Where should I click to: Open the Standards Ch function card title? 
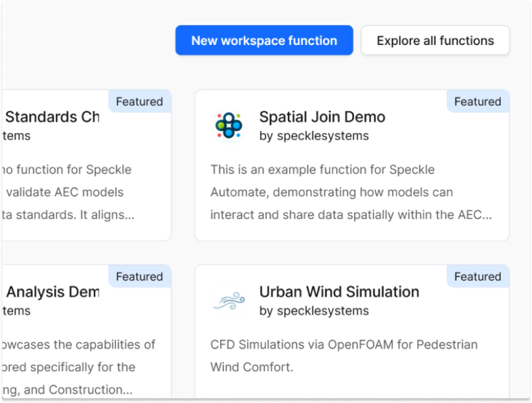[52, 117]
